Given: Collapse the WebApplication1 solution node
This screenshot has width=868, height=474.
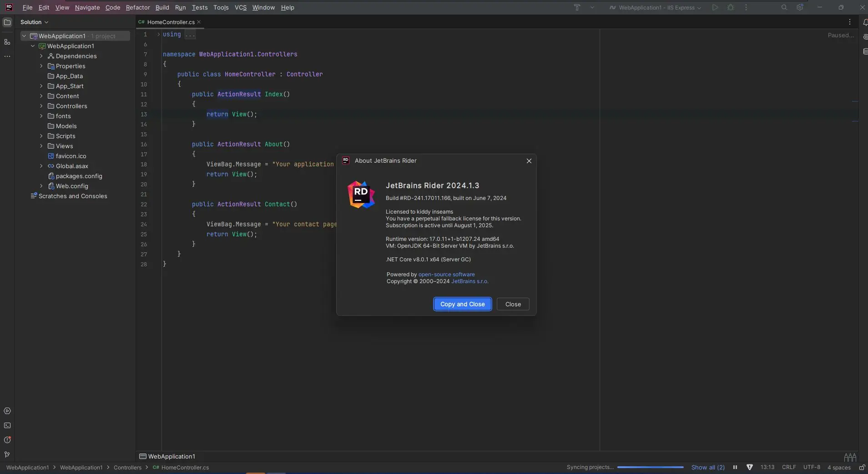Looking at the screenshot, I should point(24,36).
